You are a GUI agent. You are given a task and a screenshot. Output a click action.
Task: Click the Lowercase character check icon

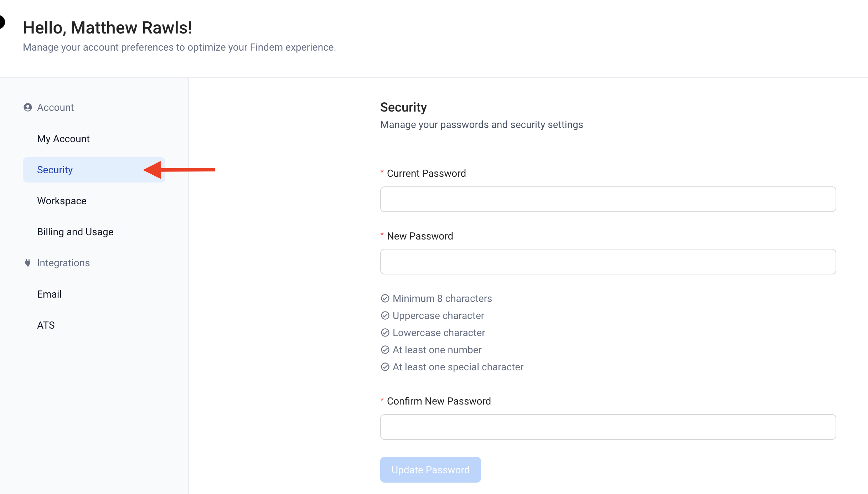[385, 333]
